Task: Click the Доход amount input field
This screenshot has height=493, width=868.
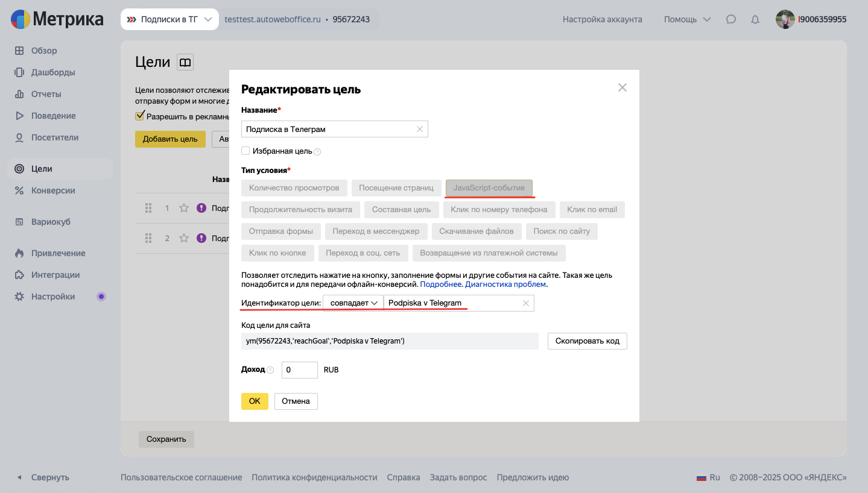Action: pos(300,370)
